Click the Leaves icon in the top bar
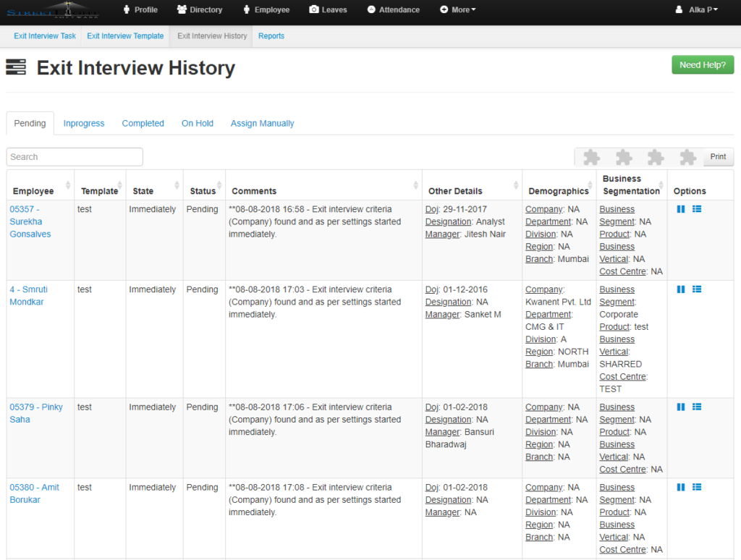The image size is (741, 560). click(x=316, y=9)
